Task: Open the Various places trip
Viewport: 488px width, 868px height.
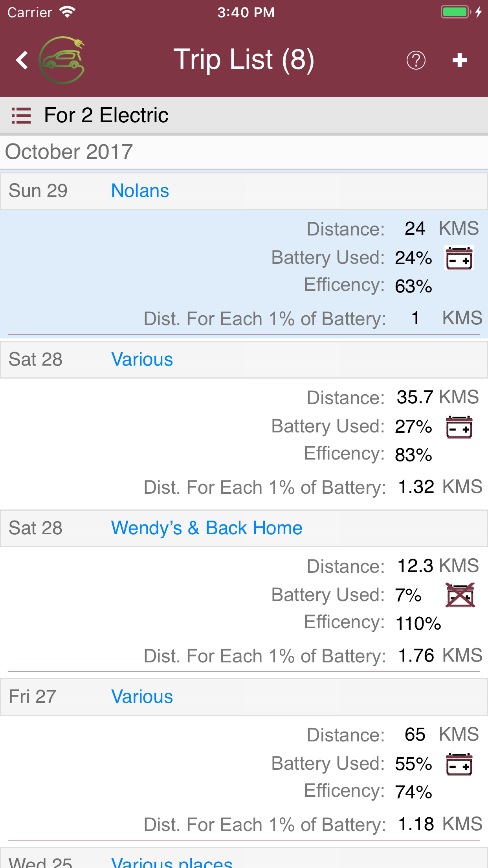Action: pyautogui.click(x=172, y=862)
